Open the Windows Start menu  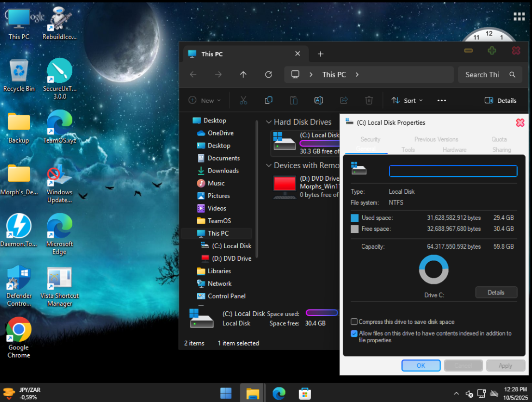coord(226,393)
